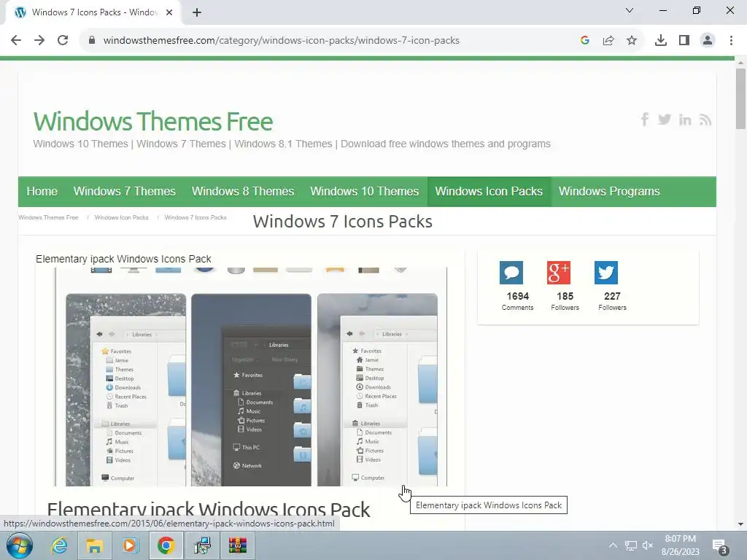Open the site's Twitter header icon
747x560 pixels.
(665, 120)
